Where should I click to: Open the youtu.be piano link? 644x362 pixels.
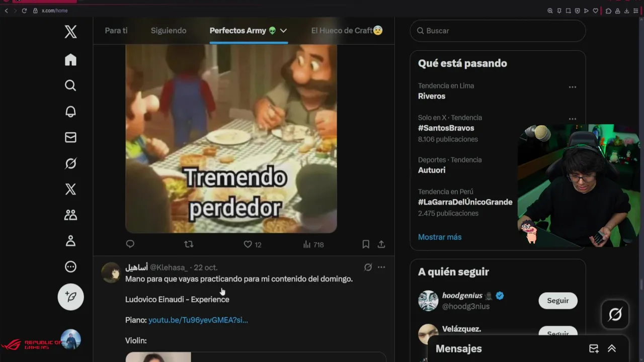[198, 320]
